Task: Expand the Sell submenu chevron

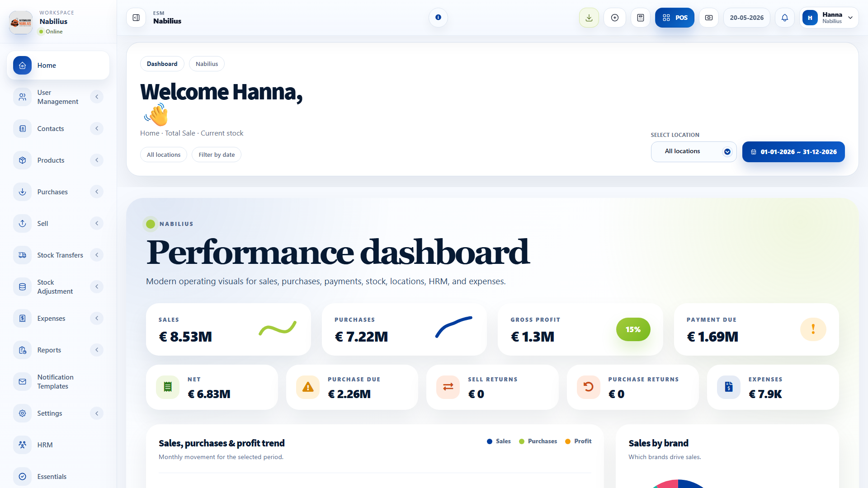Action: [97, 224]
